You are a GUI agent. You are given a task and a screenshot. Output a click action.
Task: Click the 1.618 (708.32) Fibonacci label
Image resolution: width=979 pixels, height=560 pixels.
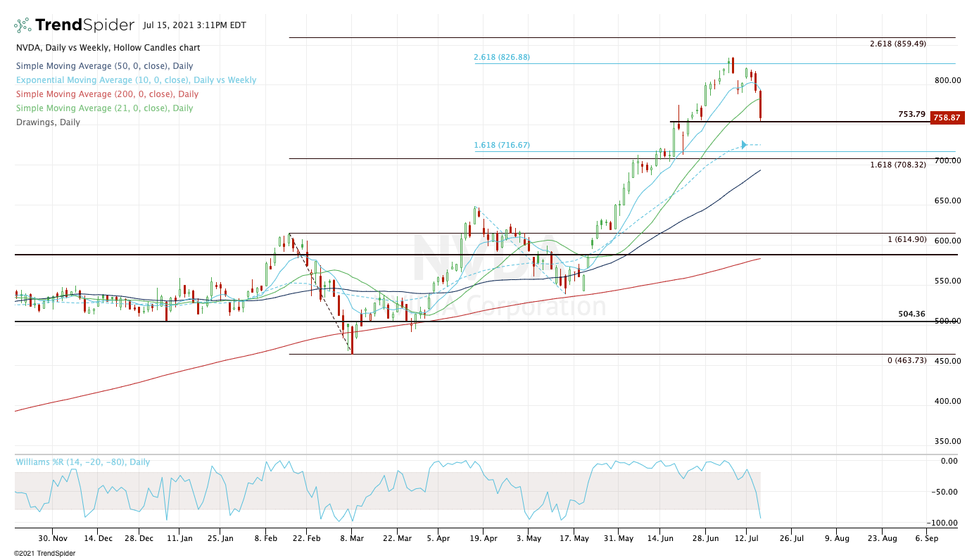[898, 165]
